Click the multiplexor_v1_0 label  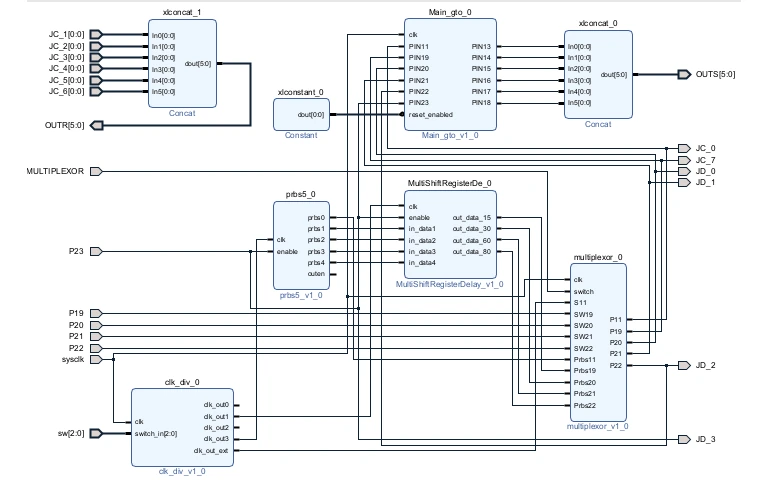click(598, 426)
